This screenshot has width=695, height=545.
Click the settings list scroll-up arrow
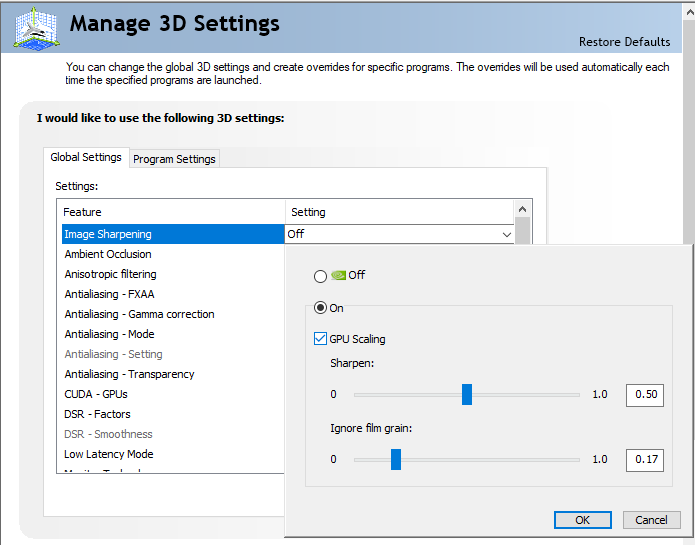point(522,209)
